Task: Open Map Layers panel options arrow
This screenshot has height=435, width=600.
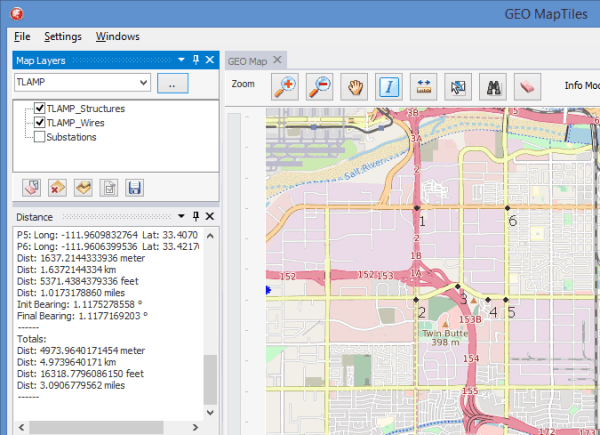Action: tap(180, 60)
